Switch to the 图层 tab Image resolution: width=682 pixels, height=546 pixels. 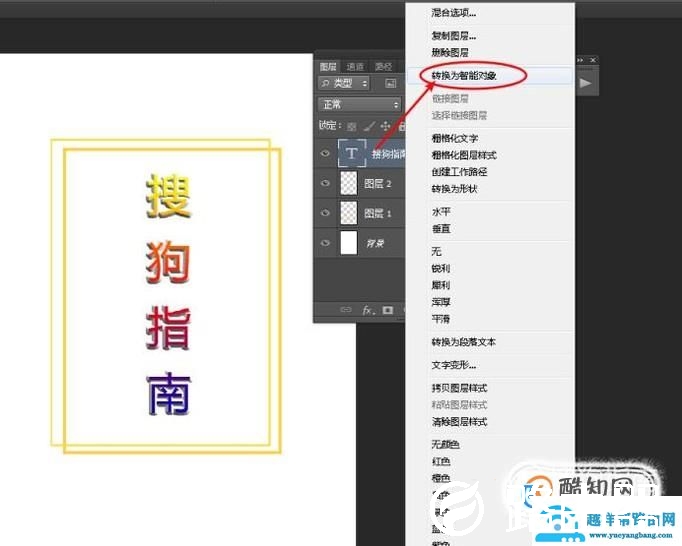click(x=328, y=67)
